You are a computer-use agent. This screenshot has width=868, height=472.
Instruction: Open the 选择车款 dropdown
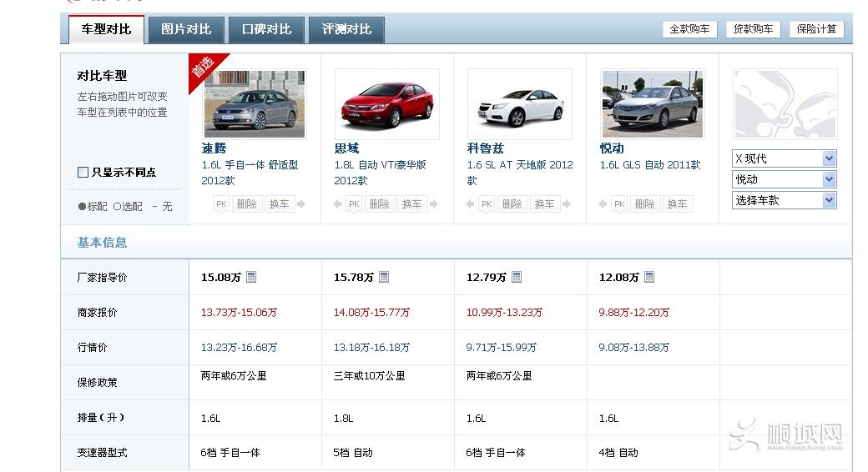pyautogui.click(x=785, y=200)
